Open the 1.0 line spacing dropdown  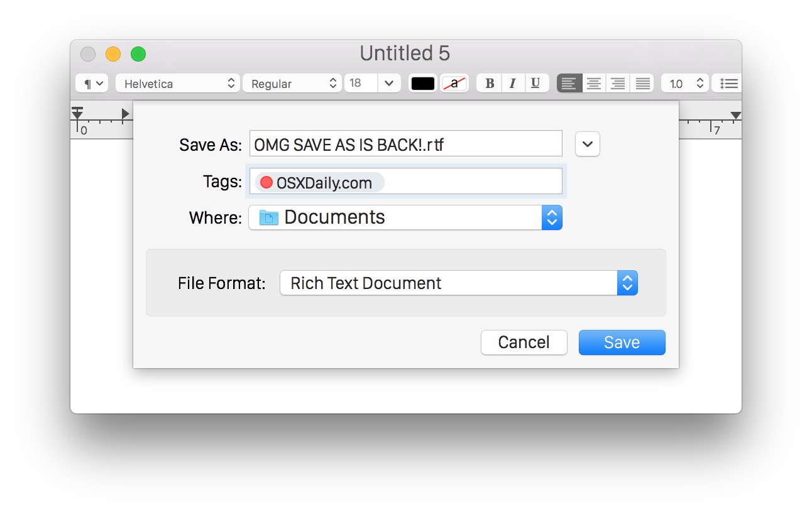coord(685,84)
